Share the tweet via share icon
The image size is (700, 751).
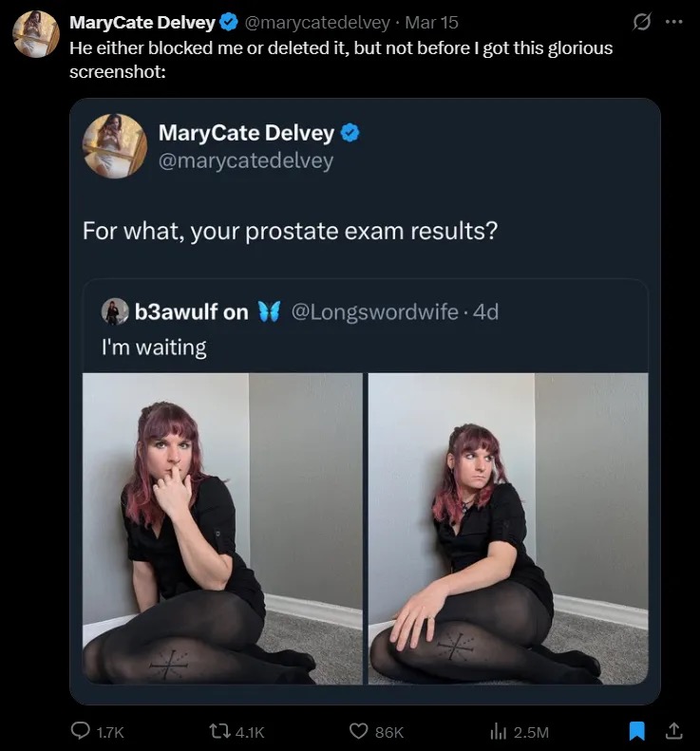tap(673, 731)
